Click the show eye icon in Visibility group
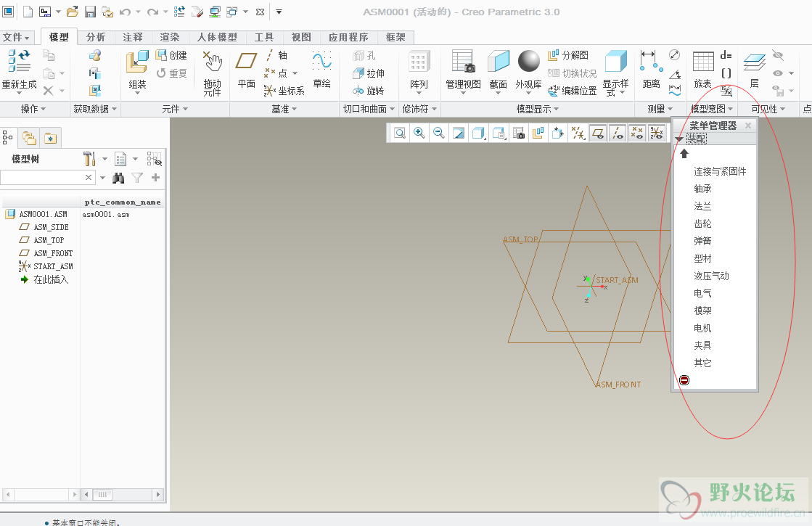 coord(778,73)
